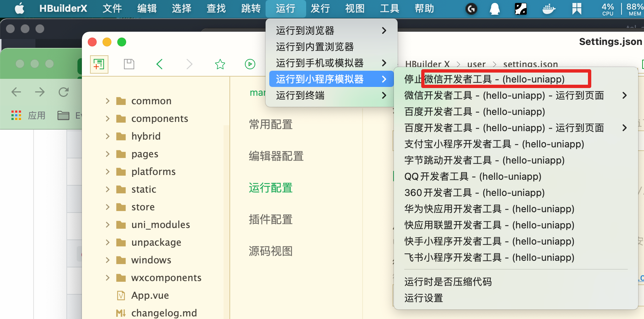Viewport: 644px width, 319px height.
Task: Open the 跳转 menu
Action: [251, 8]
